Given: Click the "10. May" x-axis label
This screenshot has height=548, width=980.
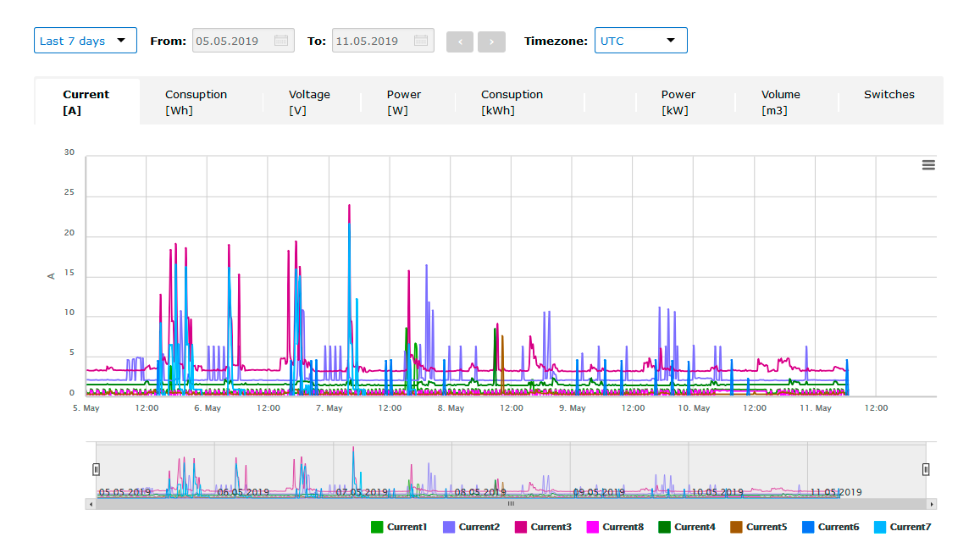Looking at the screenshot, I should (x=695, y=408).
